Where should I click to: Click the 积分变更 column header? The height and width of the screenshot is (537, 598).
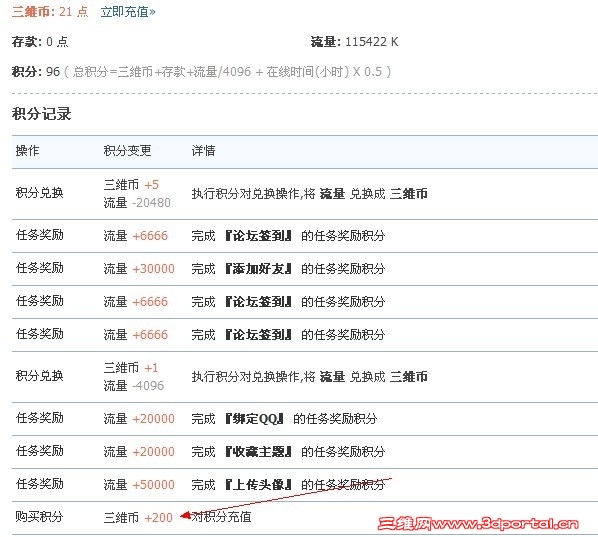click(x=127, y=151)
